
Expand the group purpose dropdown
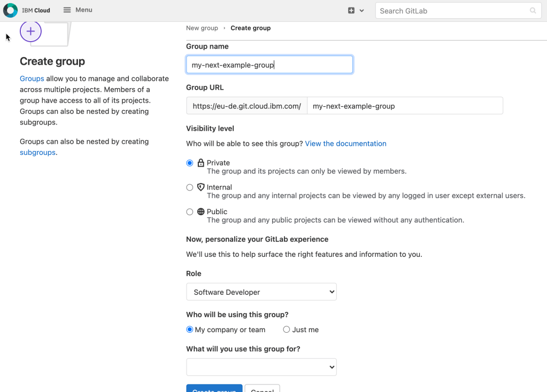point(261,367)
